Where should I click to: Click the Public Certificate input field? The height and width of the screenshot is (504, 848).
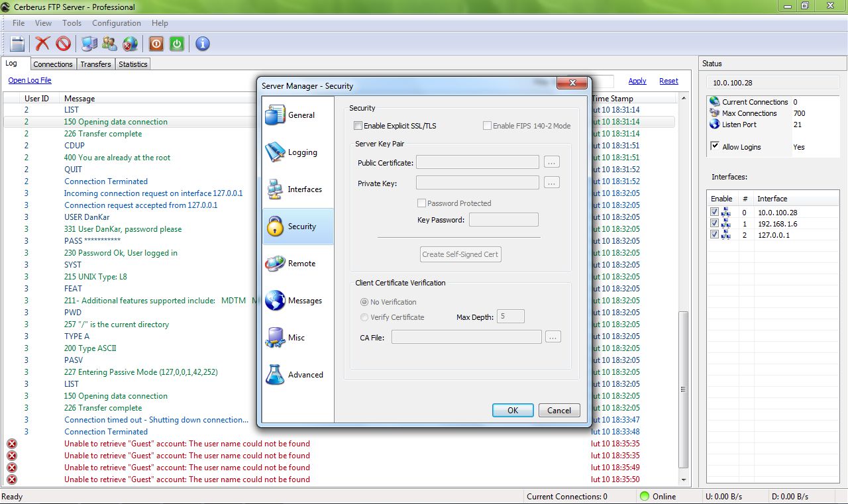pos(478,162)
